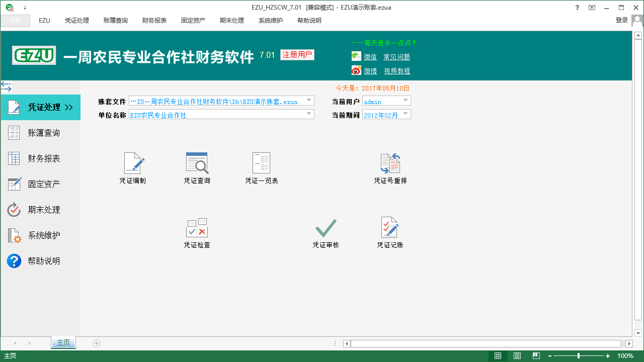Select 财务报表 in the left sidebar
Screen dimensions: 644x362
tap(40, 158)
